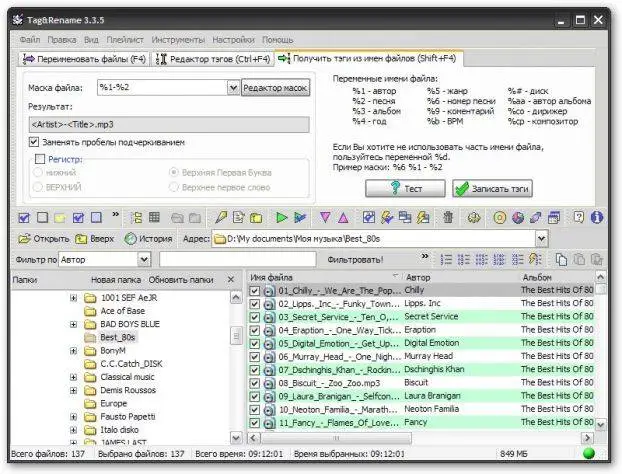The width and height of the screenshot is (622, 474).
Task: Expand the Classical music folder
Action: [x=73, y=377]
